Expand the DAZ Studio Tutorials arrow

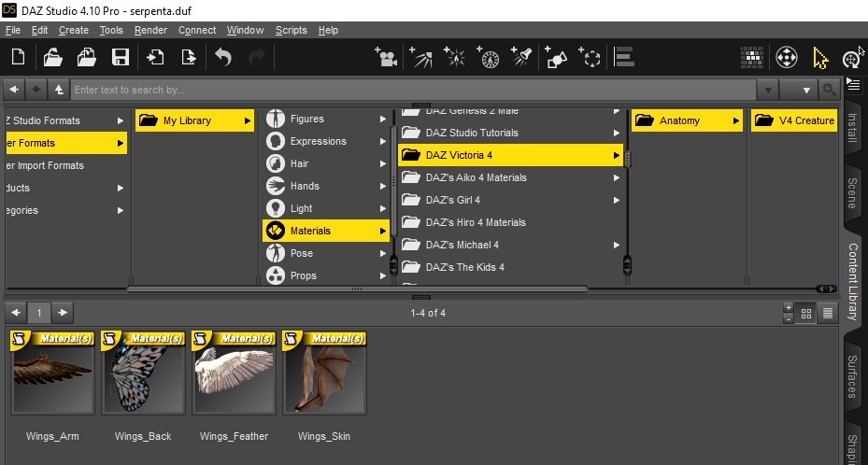tap(616, 133)
